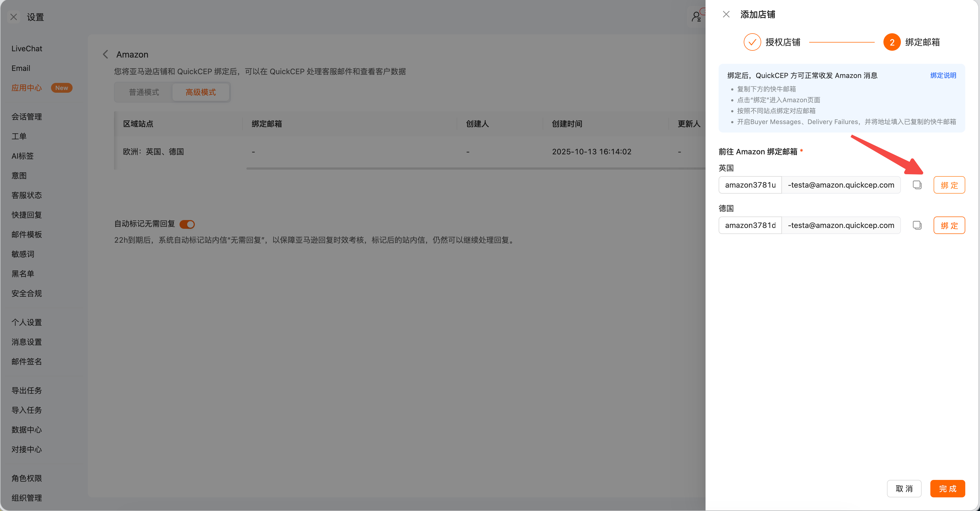980x511 pixels.
Task: Select 客服状态 in the sidebar
Action: click(27, 196)
